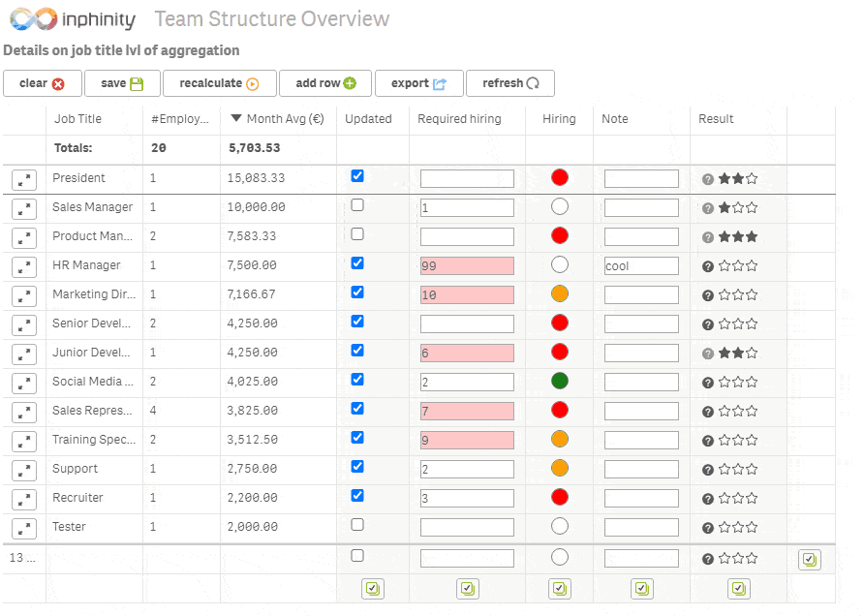Click the apply icon at end of new row
This screenshot has width=864, height=616.
[x=810, y=559]
